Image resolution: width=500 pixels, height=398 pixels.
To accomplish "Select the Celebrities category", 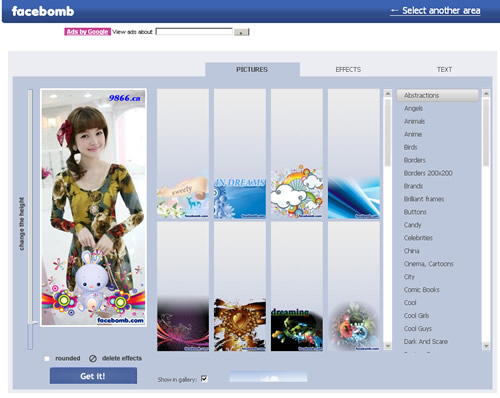I will point(418,238).
